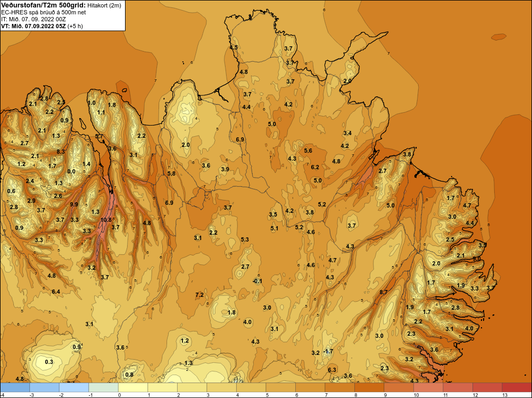Click the 7.2 temperature value
Screen dimensions: 532x398
(199, 295)
